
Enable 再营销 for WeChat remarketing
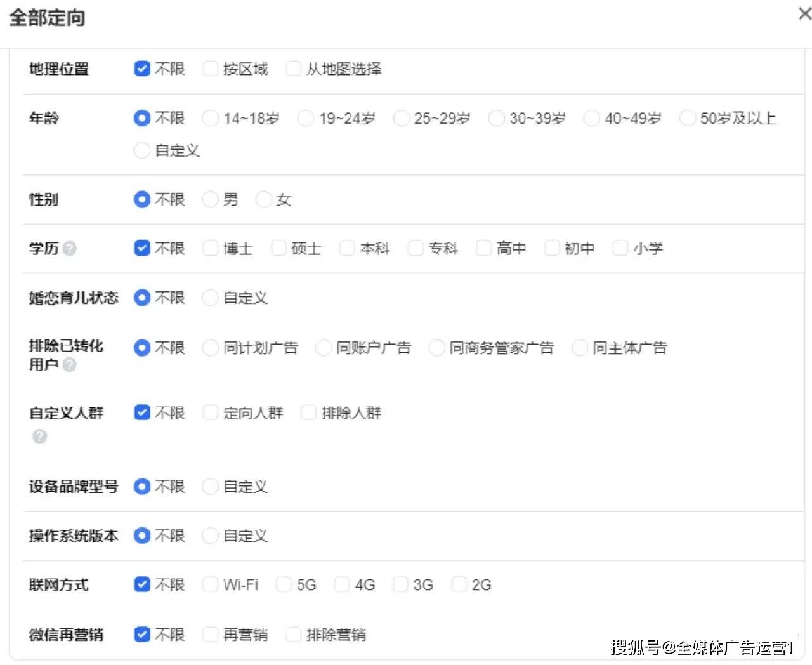click(x=211, y=635)
